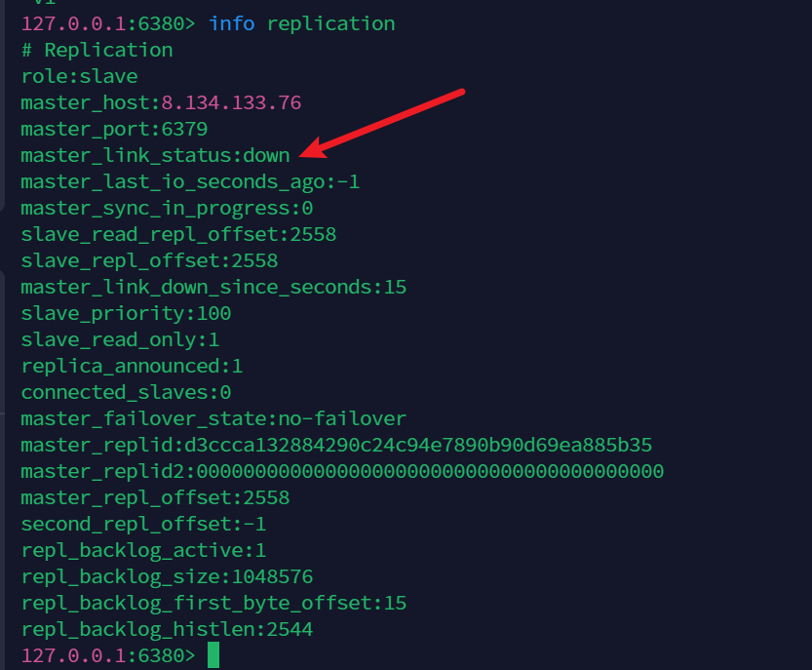Click the master_port:6379 line
Viewport: 812px width, 670px height.
click(114, 129)
